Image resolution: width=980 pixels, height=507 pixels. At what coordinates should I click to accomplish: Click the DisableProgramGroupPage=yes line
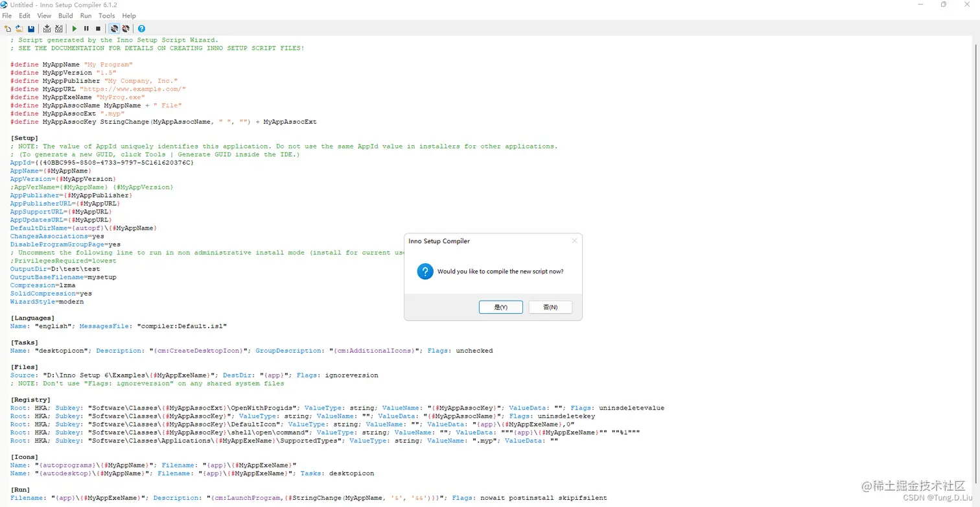(65, 244)
